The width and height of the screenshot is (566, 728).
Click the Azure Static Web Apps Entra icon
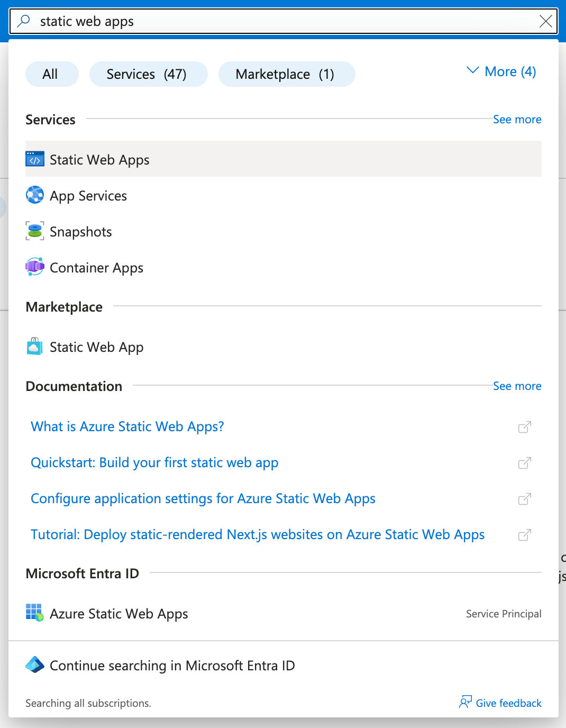pos(35,613)
